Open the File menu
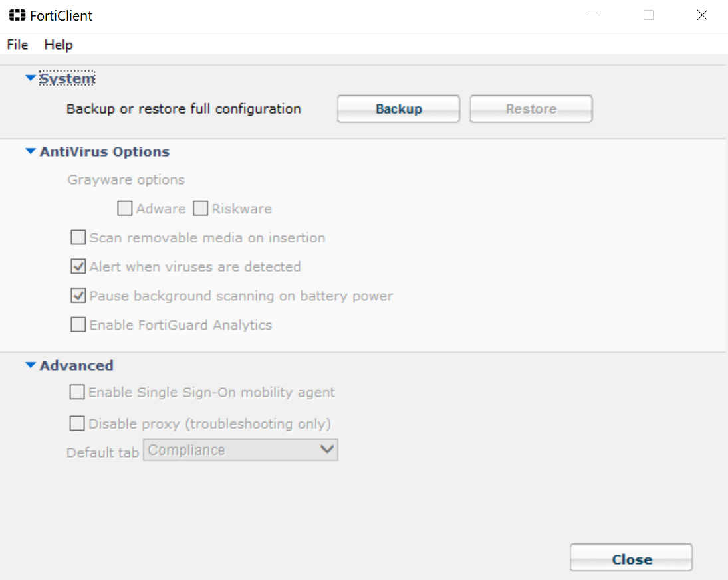The height and width of the screenshot is (580, 728). 17,45
